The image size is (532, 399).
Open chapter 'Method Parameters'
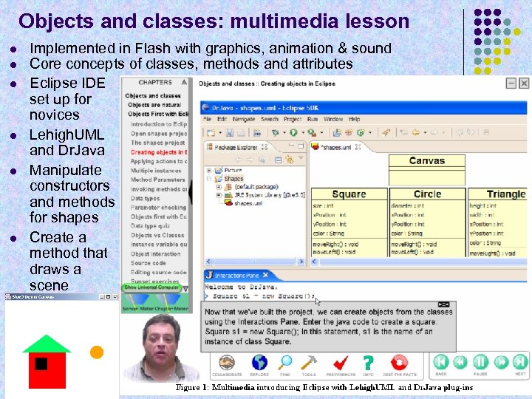coord(158,180)
